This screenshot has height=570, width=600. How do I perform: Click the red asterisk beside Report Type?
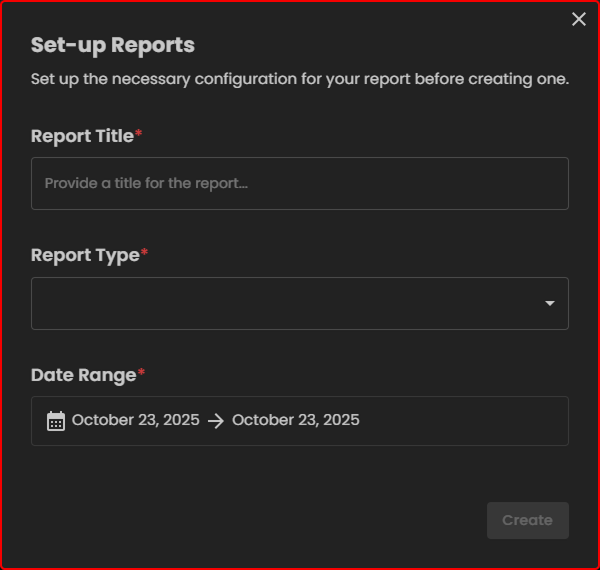click(144, 254)
